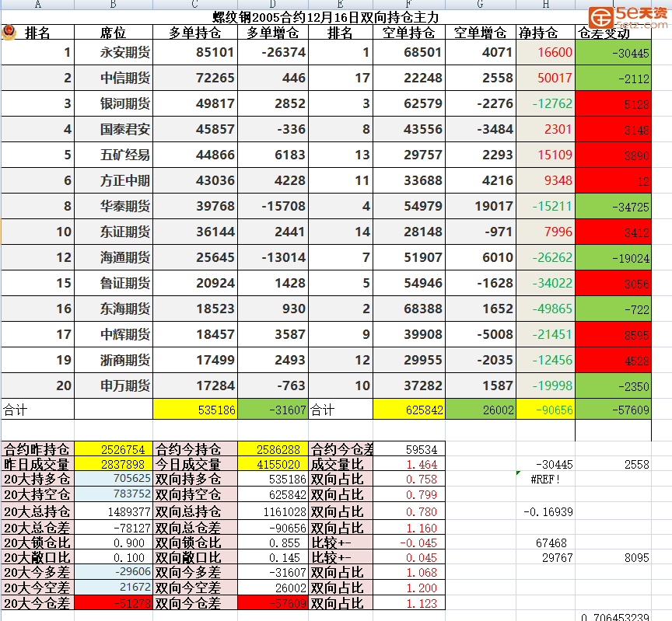Click the police badge icon near row 2

9,33
